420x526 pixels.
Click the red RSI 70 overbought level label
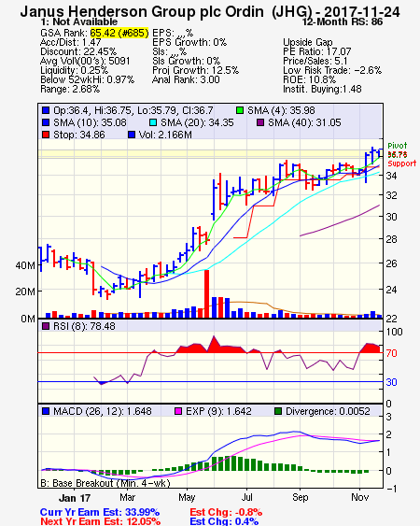click(391, 353)
